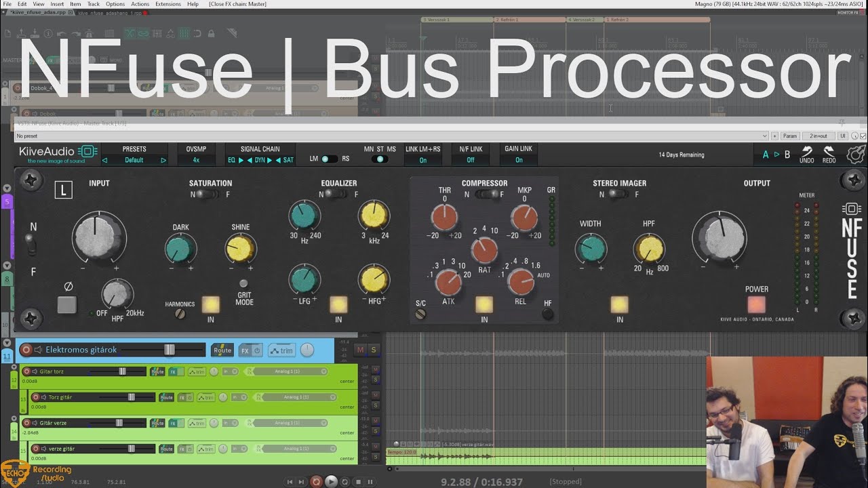Screen dimensions: 868x488
Task: Click the record button in transport
Action: [x=316, y=482]
